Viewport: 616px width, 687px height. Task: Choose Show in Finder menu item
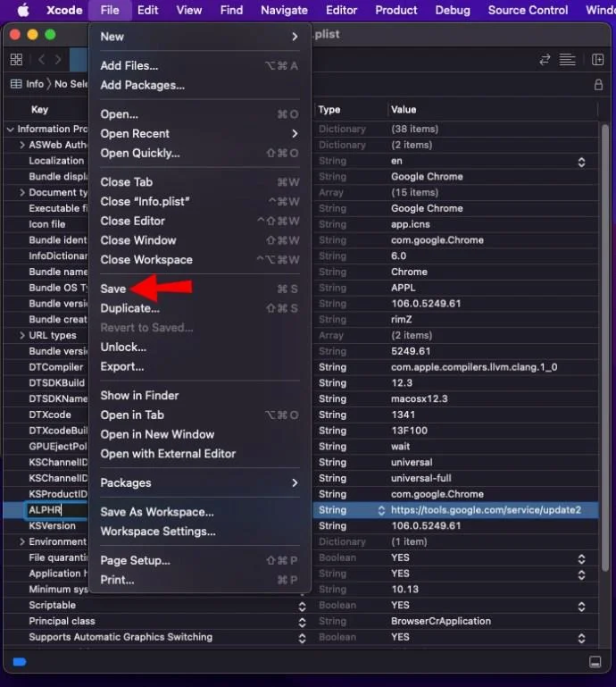(200, 396)
